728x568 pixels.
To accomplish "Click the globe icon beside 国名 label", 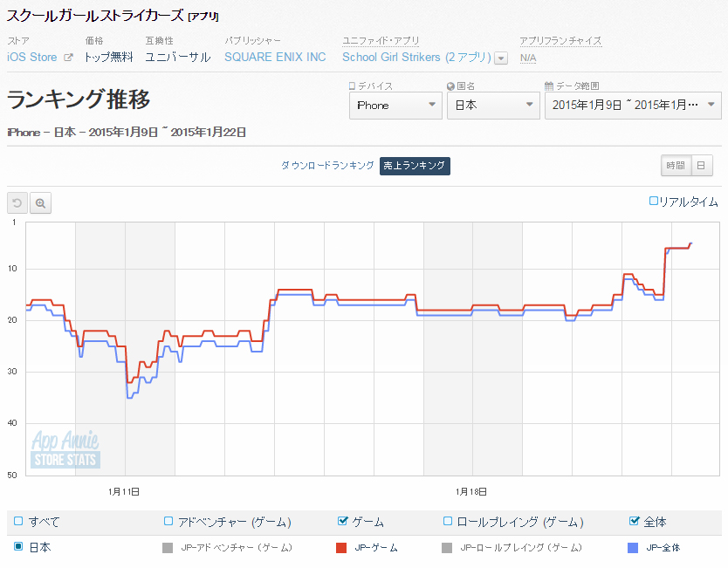I will click(450, 86).
